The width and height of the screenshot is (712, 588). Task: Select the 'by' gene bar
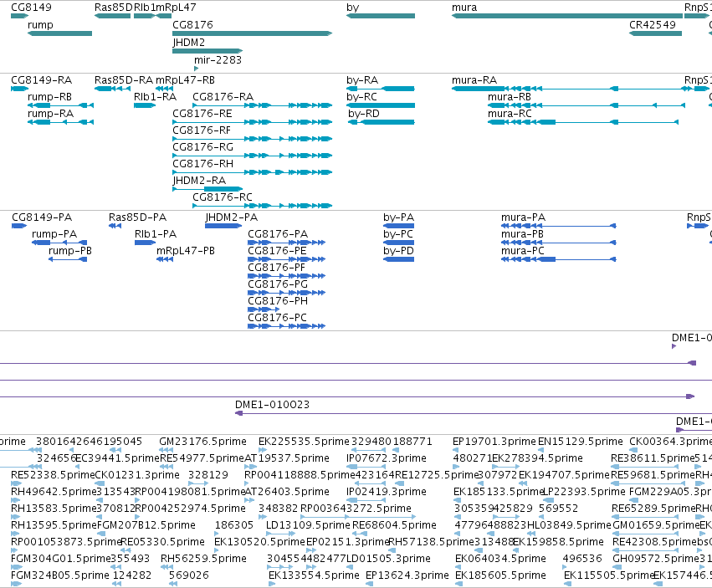tap(381, 16)
